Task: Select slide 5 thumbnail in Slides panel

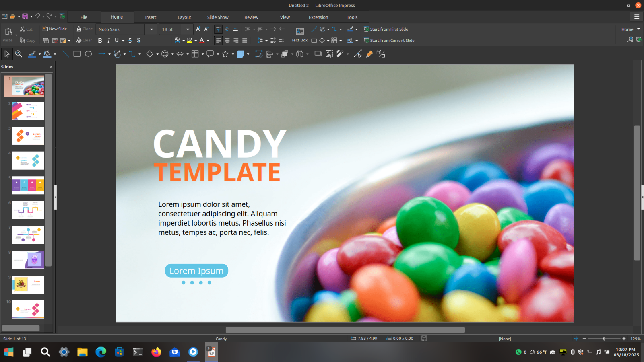Action: pos(28,185)
